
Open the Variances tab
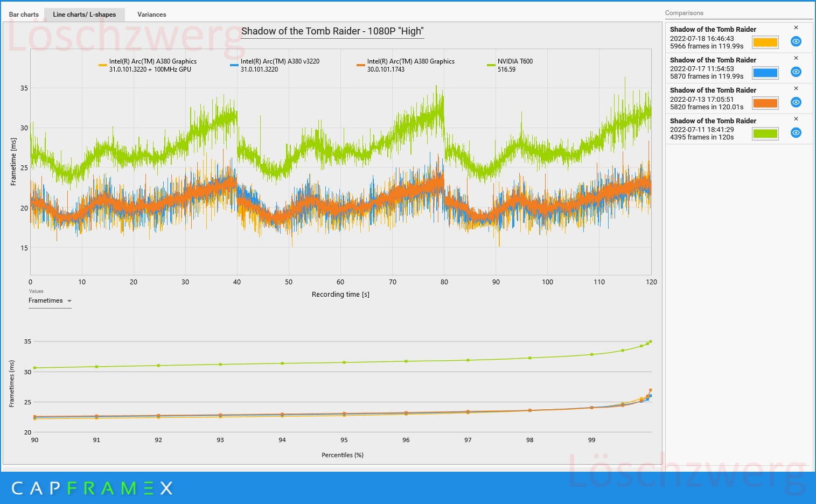coord(152,15)
